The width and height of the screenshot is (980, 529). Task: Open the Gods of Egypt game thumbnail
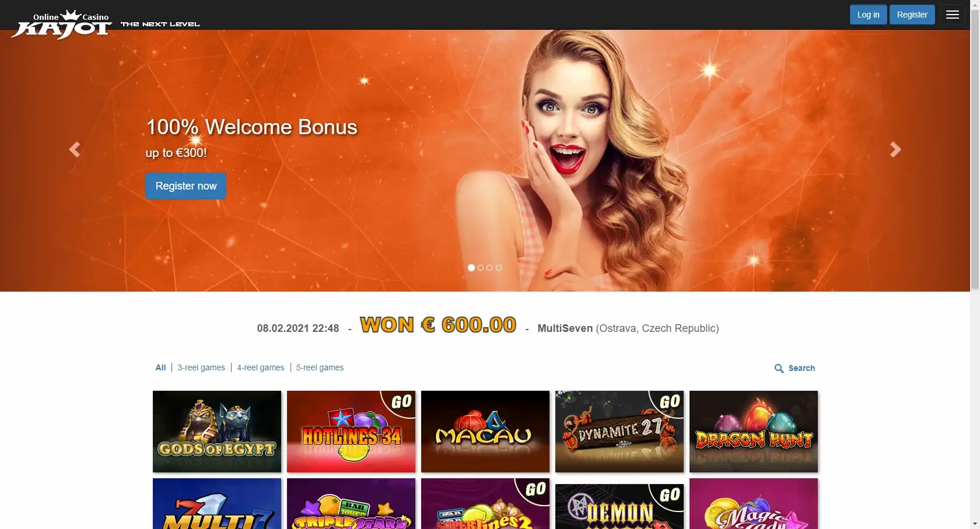(217, 432)
